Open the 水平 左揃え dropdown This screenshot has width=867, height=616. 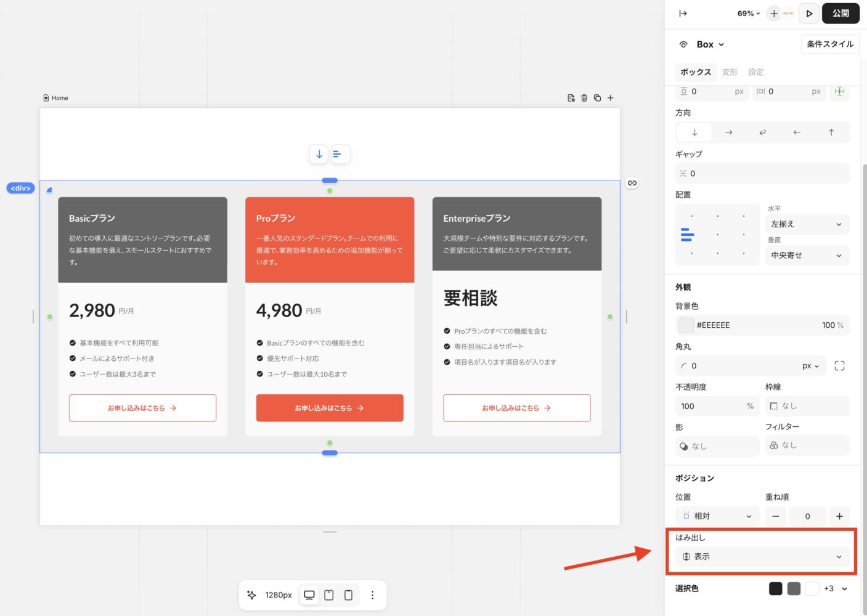806,224
